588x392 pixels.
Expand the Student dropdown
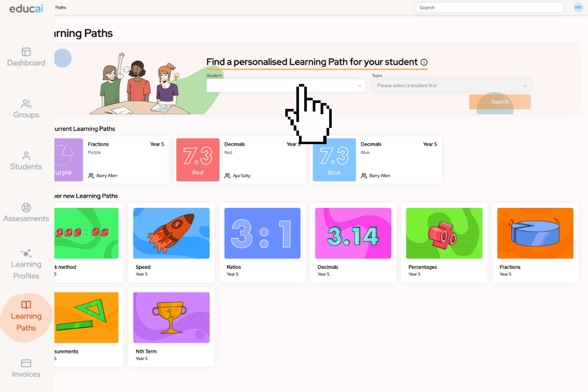coord(286,85)
